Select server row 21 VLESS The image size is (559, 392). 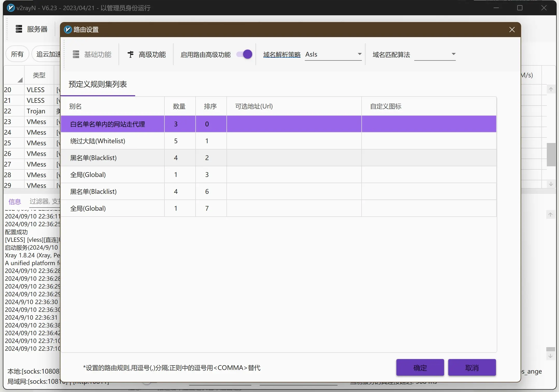[x=32, y=100]
